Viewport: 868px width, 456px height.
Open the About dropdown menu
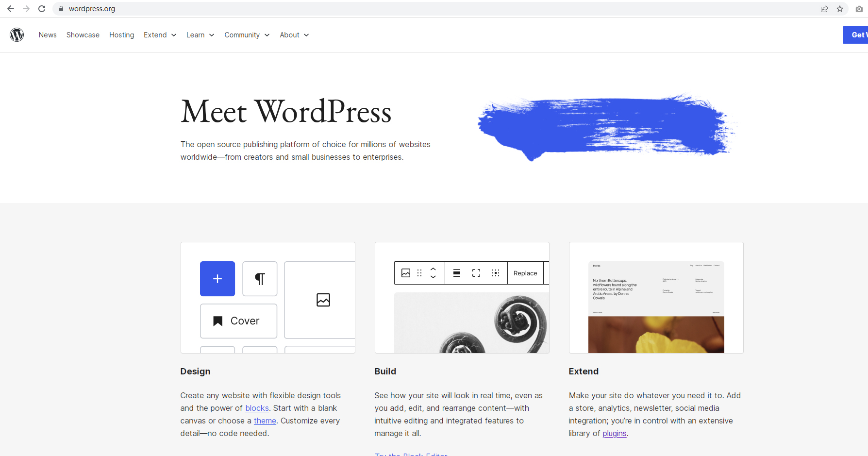coord(294,35)
